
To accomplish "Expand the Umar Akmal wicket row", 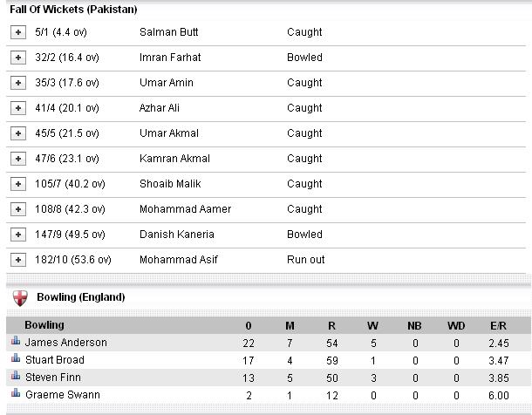I will (x=18, y=133).
